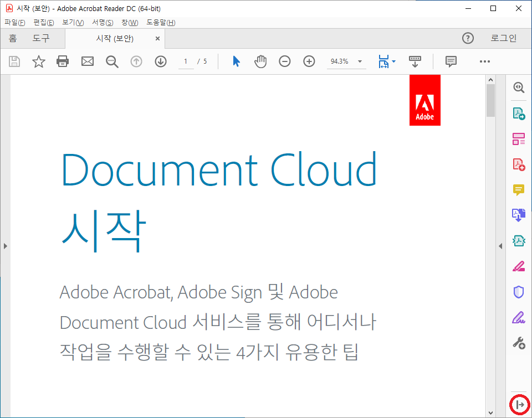Click the 로그인 button
532x418 pixels.
pos(504,38)
